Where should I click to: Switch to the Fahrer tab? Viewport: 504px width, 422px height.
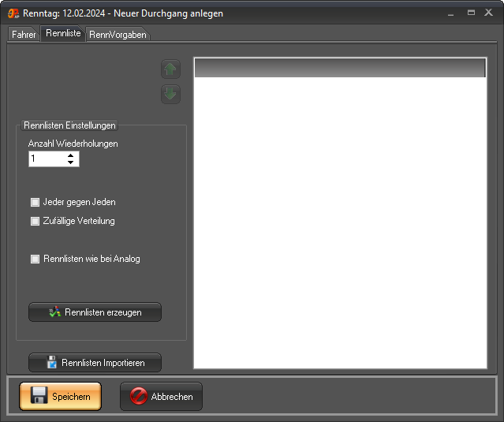coord(23,34)
